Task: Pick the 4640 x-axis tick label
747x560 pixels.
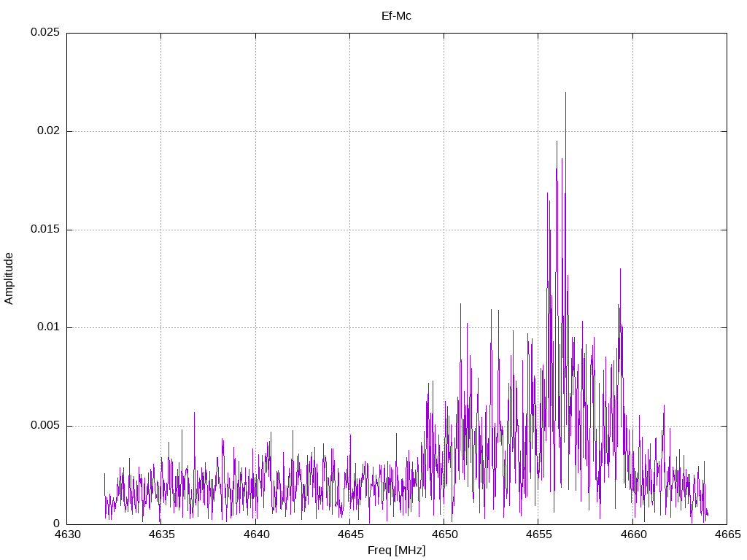Action: tap(255, 534)
